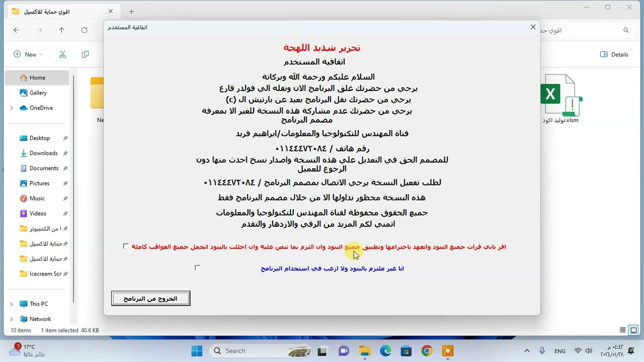Launch Microsoft Edge from the taskbar
Viewport: 644px width, 362px height.
point(385,350)
